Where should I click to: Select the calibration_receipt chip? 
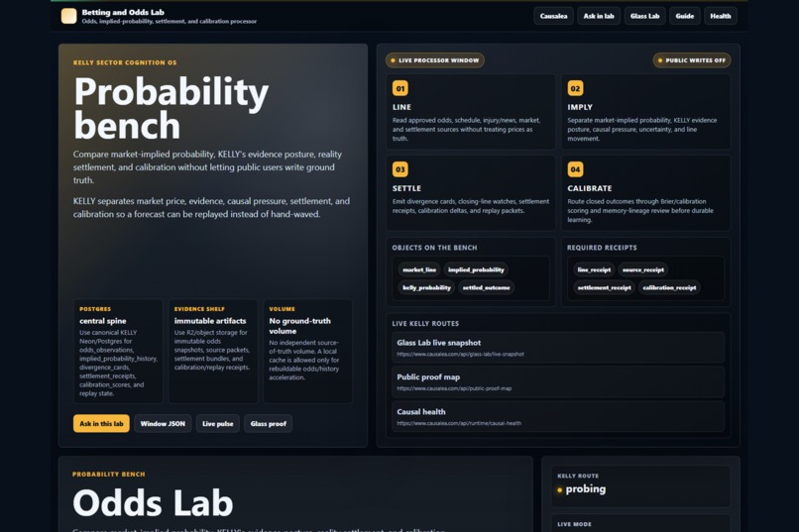click(x=669, y=287)
